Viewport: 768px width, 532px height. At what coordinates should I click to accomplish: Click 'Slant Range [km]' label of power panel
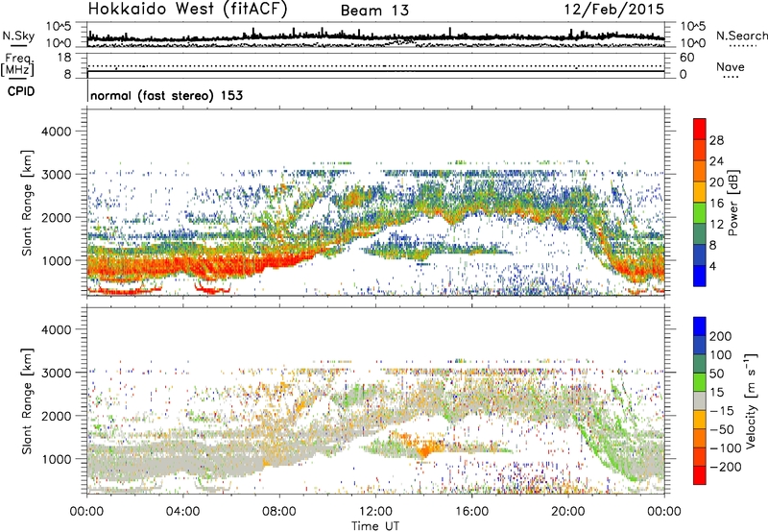[27, 203]
